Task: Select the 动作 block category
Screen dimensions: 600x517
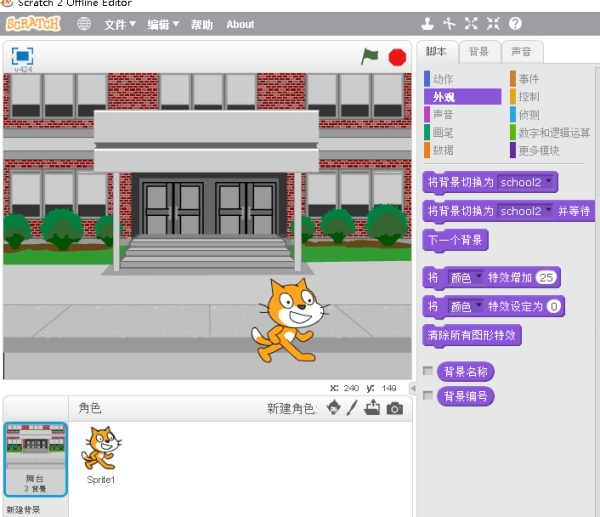Action: 443,78
